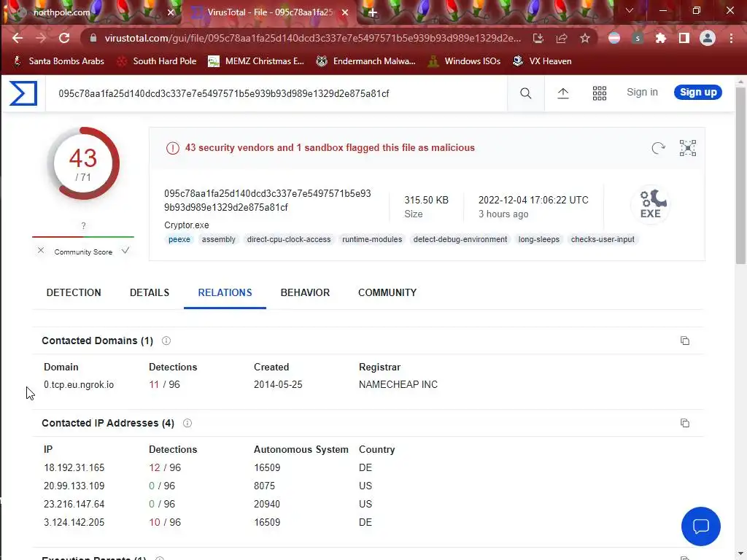Click the long-sleeps tag
The height and width of the screenshot is (560, 747).
539,239
